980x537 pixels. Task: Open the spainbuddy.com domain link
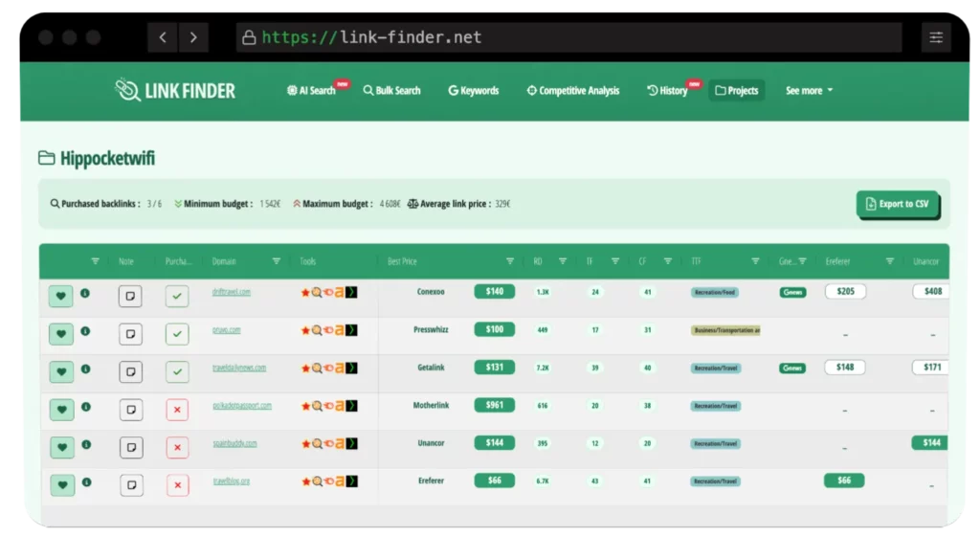[235, 443]
